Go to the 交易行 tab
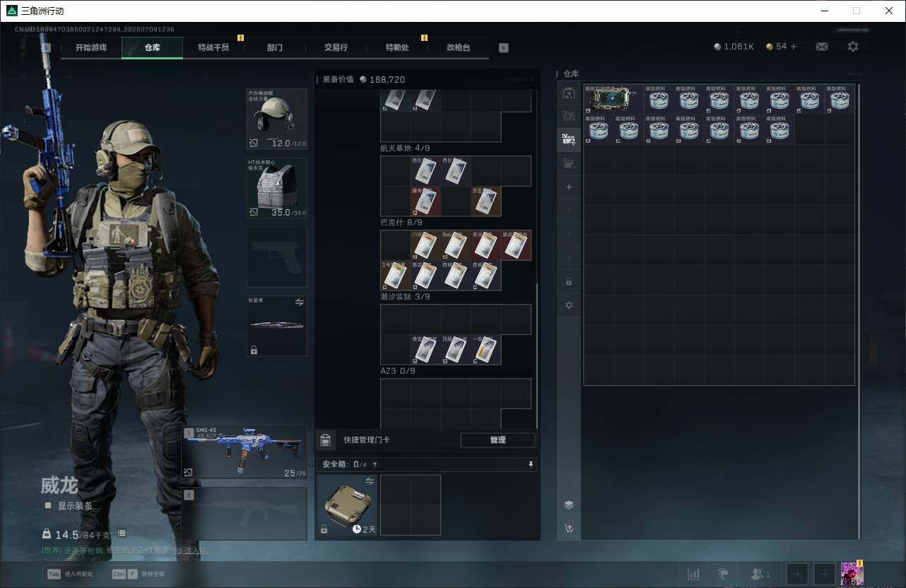906x588 pixels. point(336,47)
